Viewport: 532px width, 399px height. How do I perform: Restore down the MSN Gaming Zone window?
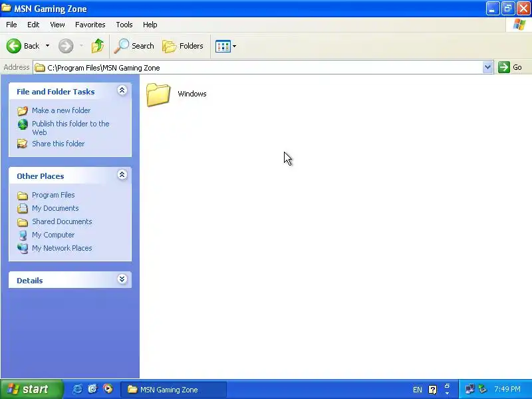tap(508, 9)
